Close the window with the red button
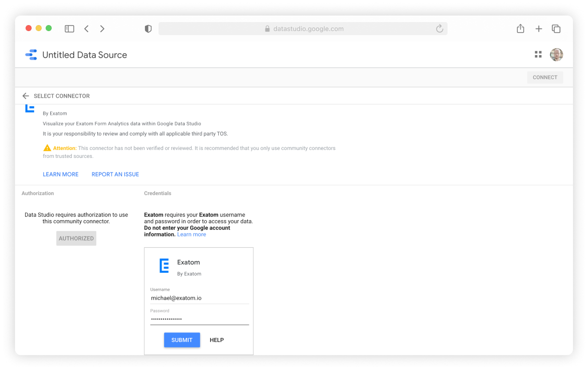Image resolution: width=588 pixels, height=370 pixels. pos(29,29)
